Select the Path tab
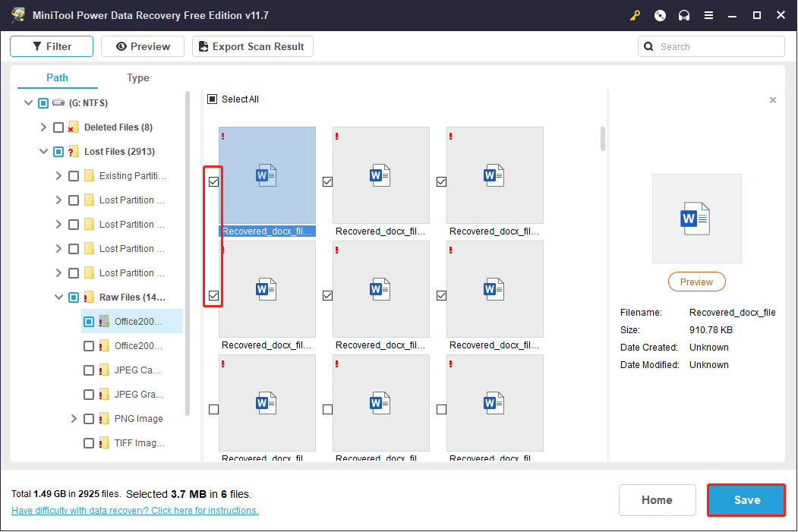Screen dimensions: 798x532 tap(57, 77)
